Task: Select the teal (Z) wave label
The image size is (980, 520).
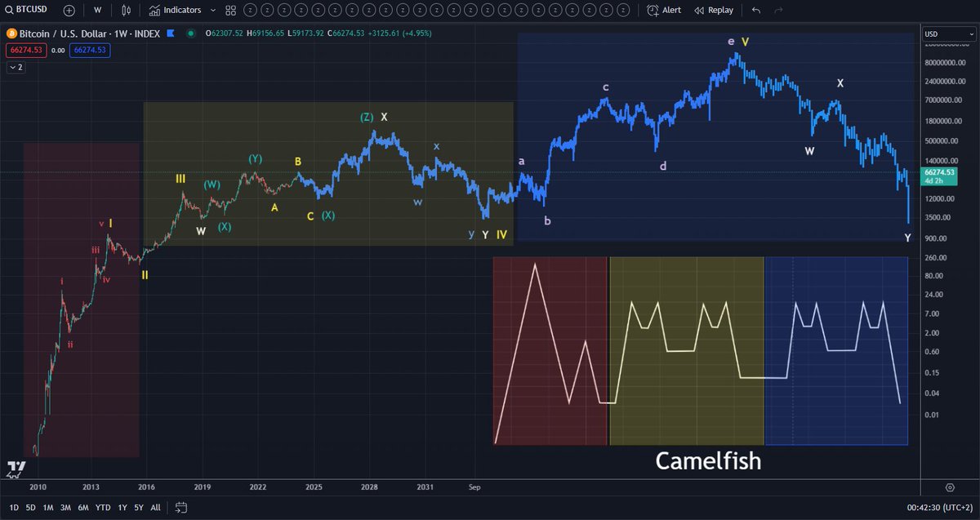Action: [367, 117]
